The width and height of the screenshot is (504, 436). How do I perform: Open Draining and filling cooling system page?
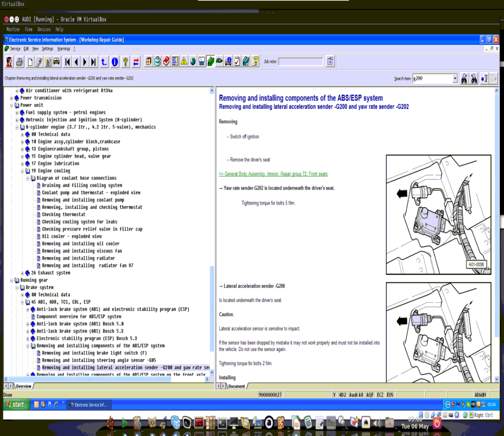[x=82, y=186]
